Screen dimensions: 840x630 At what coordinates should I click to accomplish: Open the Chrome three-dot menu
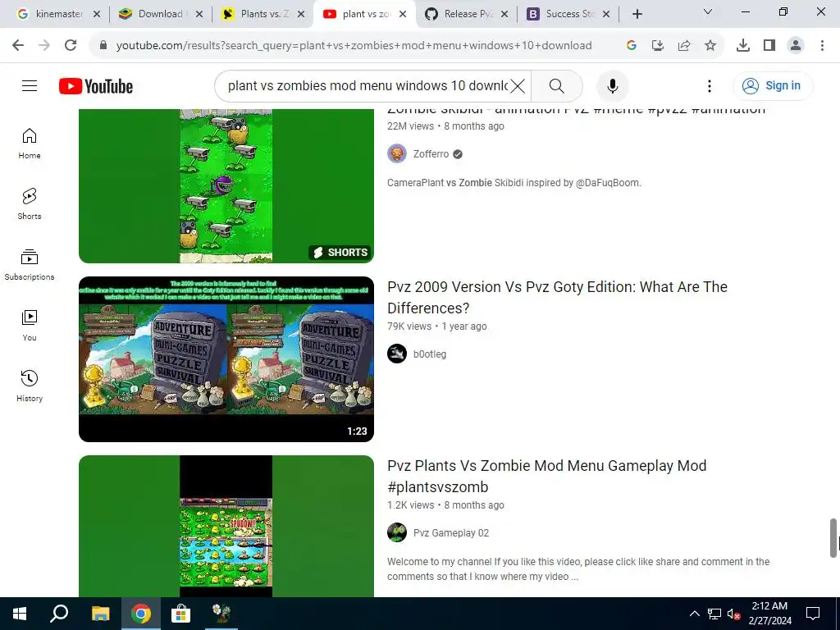[822, 45]
